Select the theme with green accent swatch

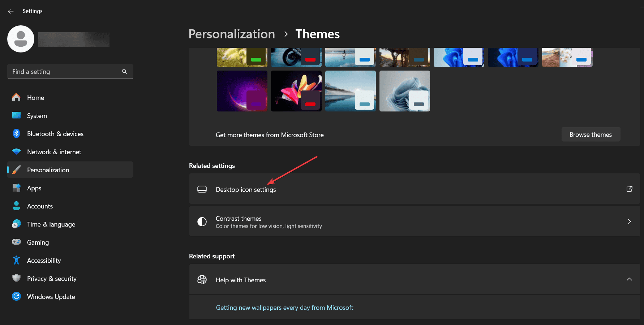point(242,57)
